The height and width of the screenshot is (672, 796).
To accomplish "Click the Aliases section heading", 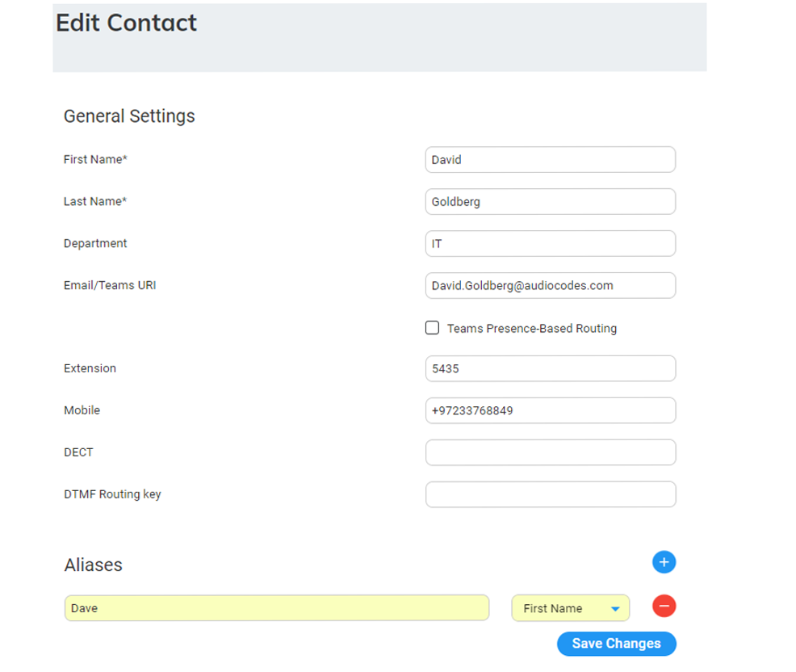I will [x=94, y=565].
